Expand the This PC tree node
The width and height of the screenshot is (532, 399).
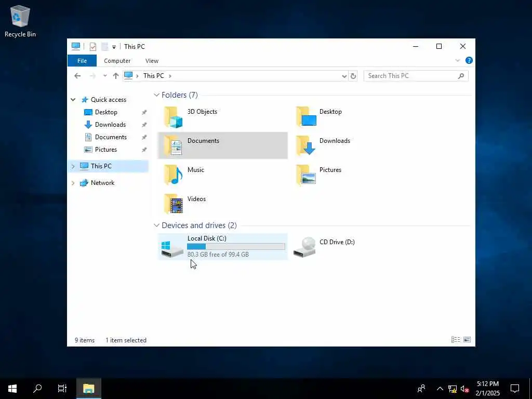(73, 166)
